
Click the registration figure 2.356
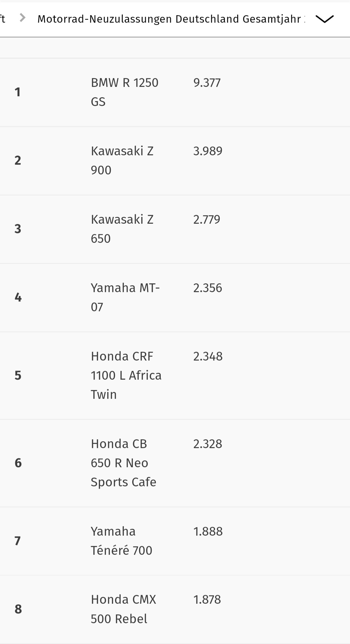tap(208, 288)
